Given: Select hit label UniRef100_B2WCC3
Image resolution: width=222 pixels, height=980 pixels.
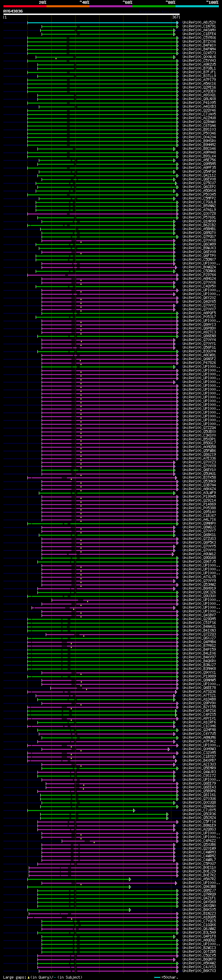Looking at the screenshot, I should (x=199, y=948).
